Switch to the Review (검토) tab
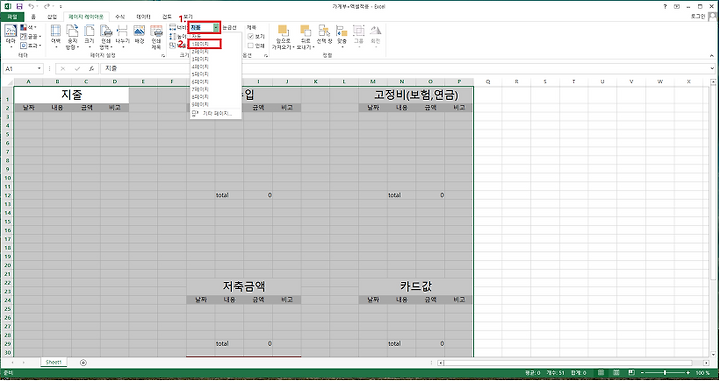 pyautogui.click(x=167, y=17)
